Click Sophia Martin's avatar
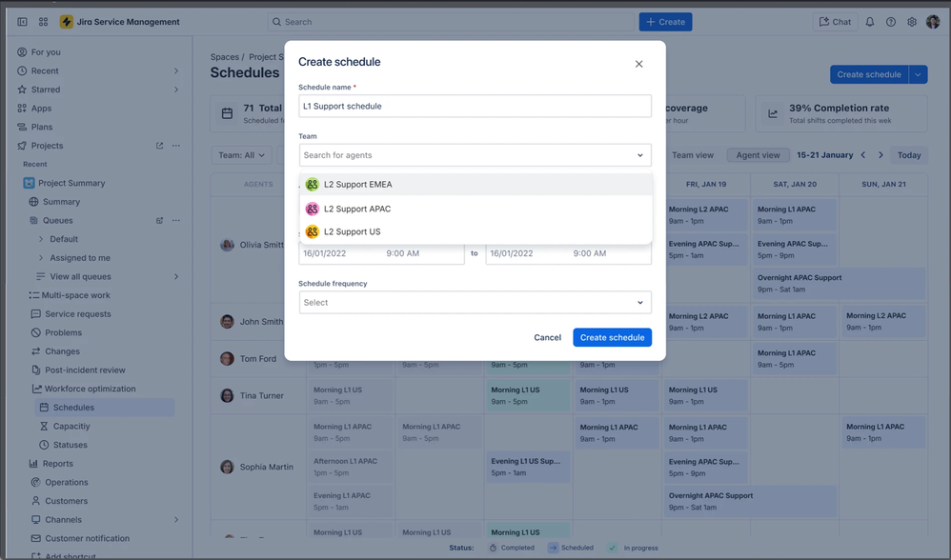This screenshot has width=951, height=560. [x=227, y=468]
